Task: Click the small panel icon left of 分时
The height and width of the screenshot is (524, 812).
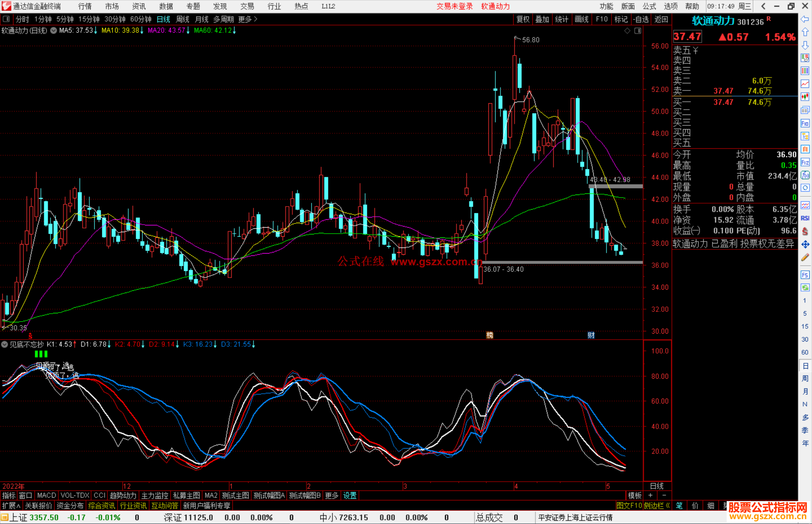Action: [6, 19]
